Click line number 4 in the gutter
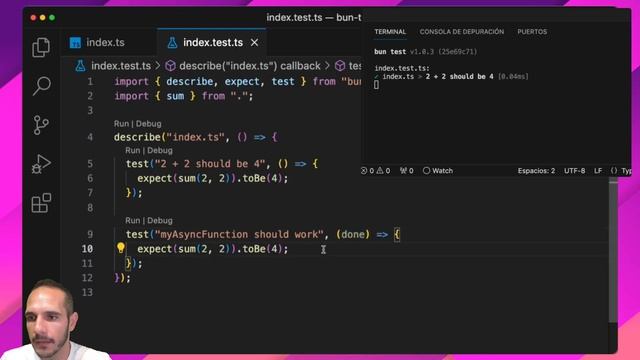 [x=90, y=137]
